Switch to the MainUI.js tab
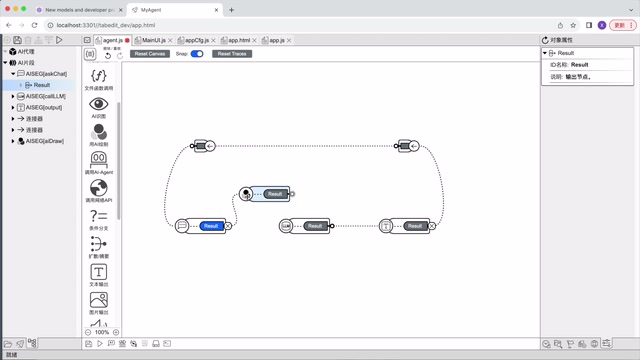The image size is (640, 360). (153, 40)
